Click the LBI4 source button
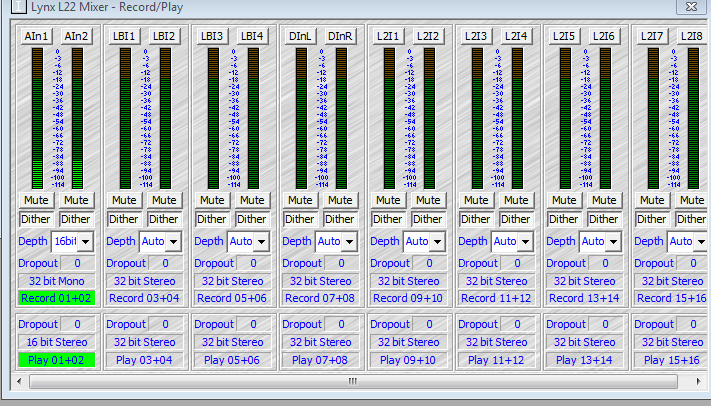711x406 pixels. pyautogui.click(x=252, y=36)
